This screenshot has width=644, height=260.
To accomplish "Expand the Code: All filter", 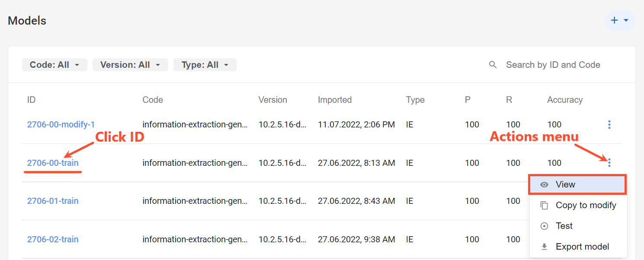I will (55, 65).
